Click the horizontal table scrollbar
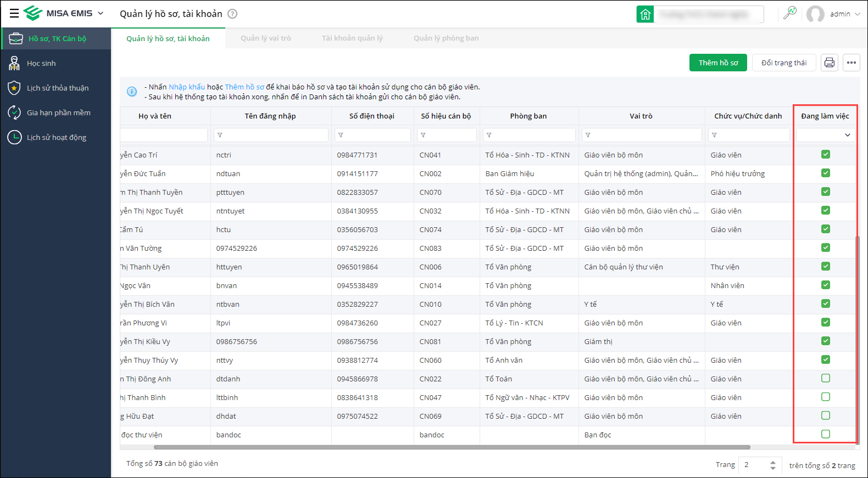 pyautogui.click(x=434, y=447)
